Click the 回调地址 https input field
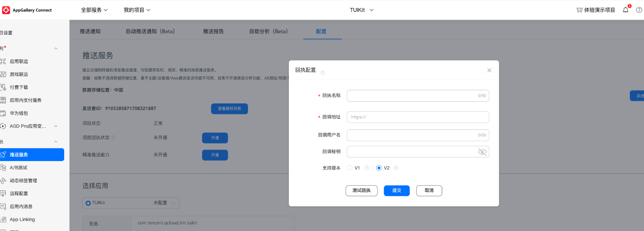Viewport: 644px width, 231px height. point(418,117)
